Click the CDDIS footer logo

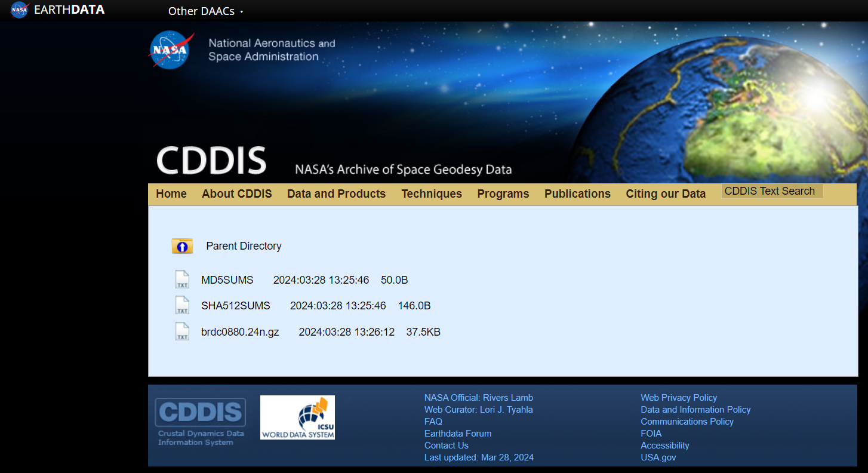point(201,422)
